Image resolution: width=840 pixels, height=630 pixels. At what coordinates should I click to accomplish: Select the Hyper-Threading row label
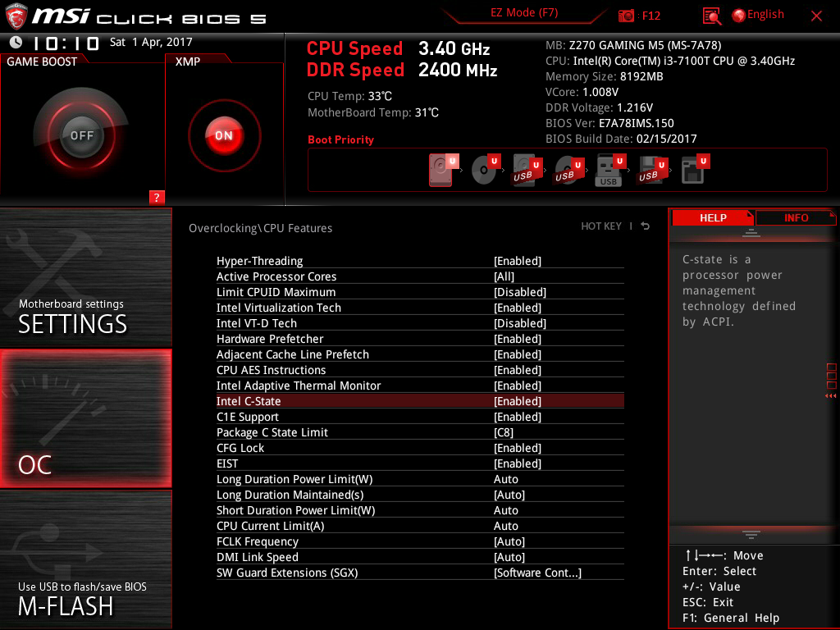coord(260,261)
